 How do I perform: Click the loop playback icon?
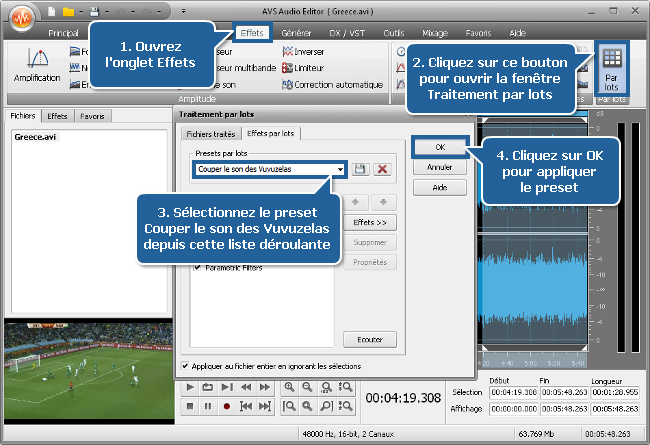pos(208,387)
